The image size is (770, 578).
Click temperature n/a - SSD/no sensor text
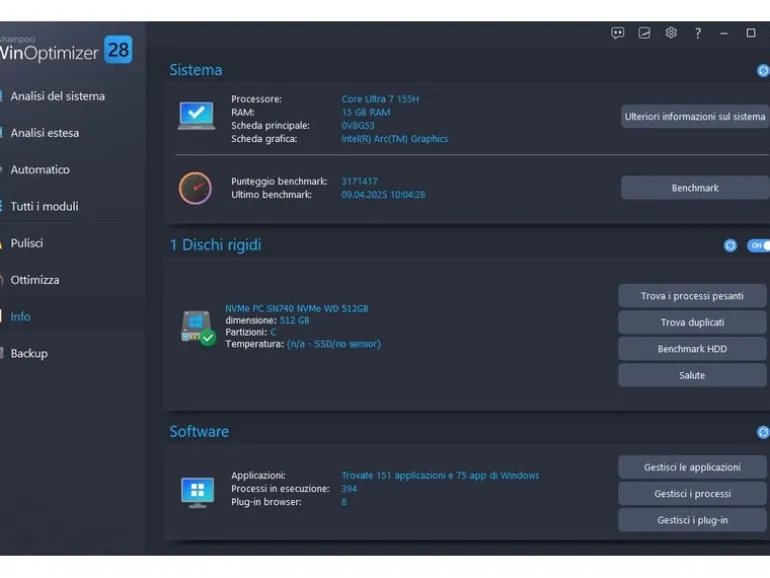click(334, 344)
